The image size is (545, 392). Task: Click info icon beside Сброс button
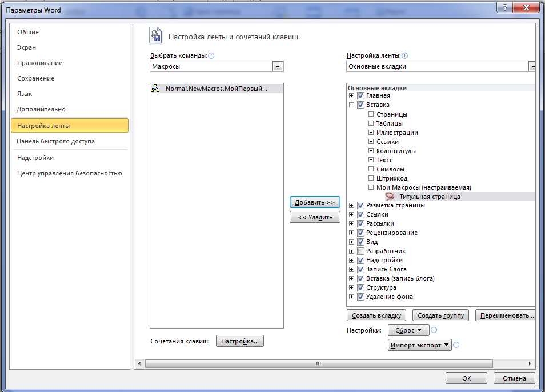pos(434,330)
